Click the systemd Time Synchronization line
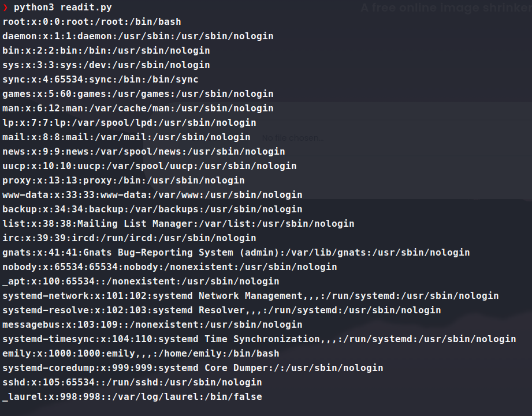The width and height of the screenshot is (532, 416). pos(259,339)
